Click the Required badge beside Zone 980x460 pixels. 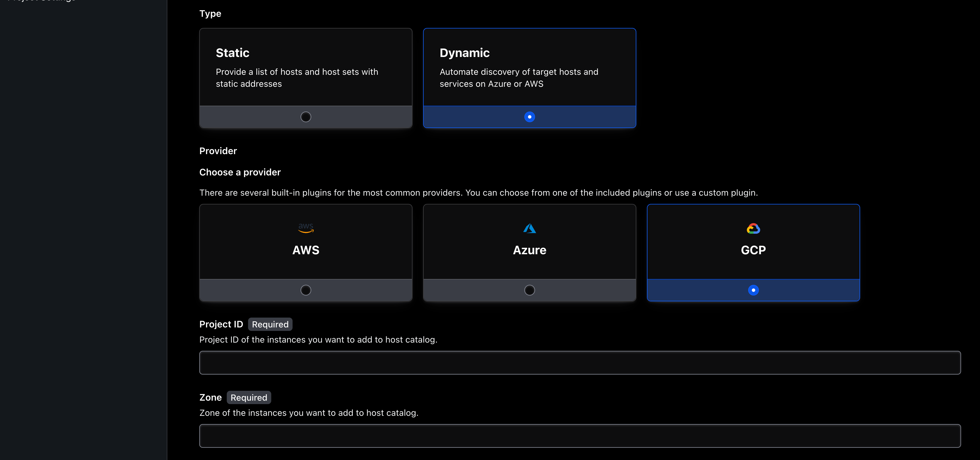pyautogui.click(x=249, y=397)
